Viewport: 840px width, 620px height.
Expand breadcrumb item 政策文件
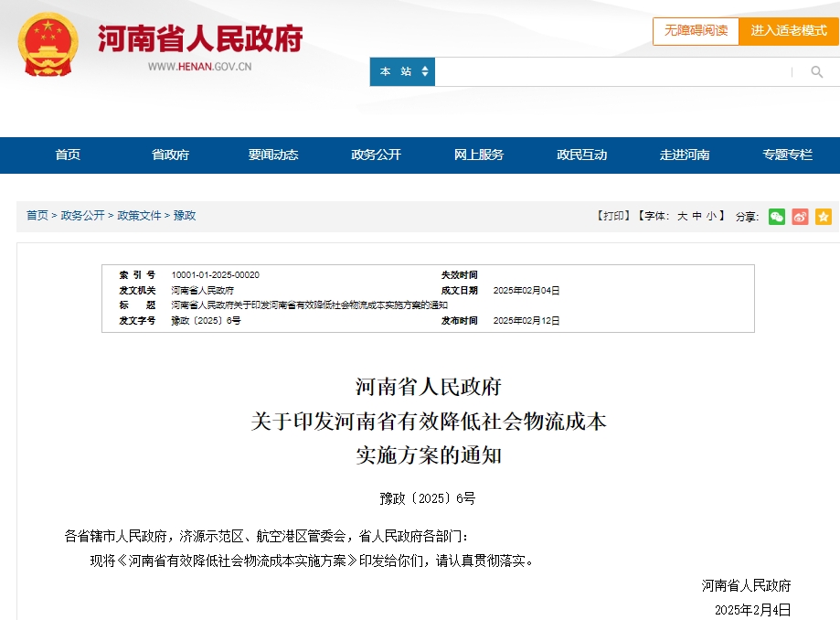tap(139, 217)
